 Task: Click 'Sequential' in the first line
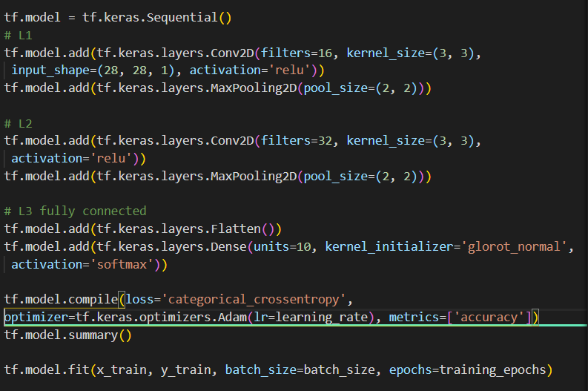point(182,18)
